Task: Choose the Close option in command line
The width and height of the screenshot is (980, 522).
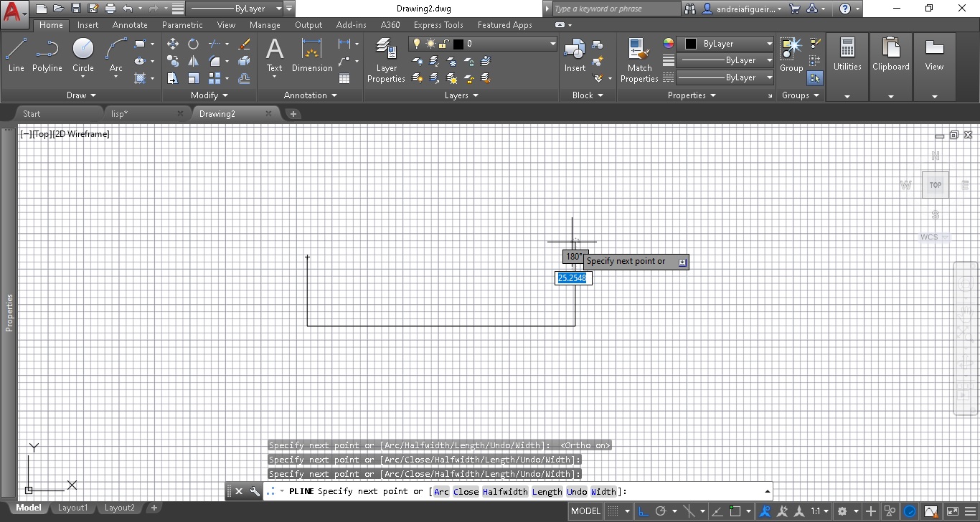Action: 466,491
